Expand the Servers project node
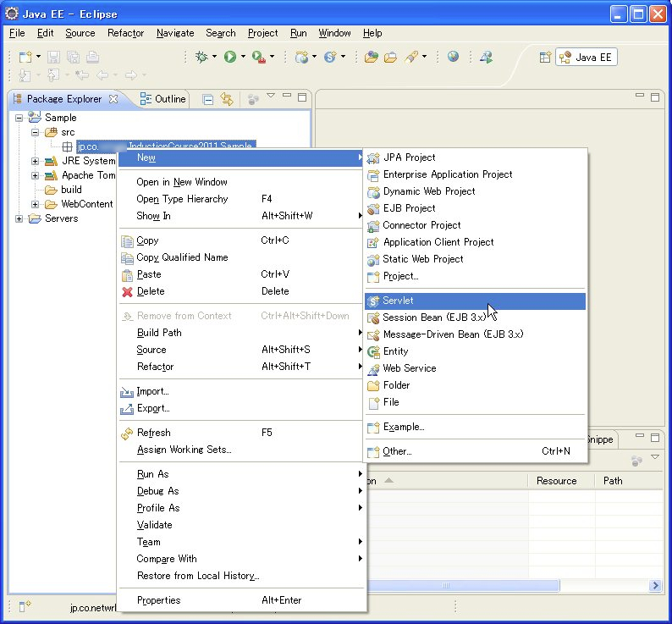 [19, 218]
